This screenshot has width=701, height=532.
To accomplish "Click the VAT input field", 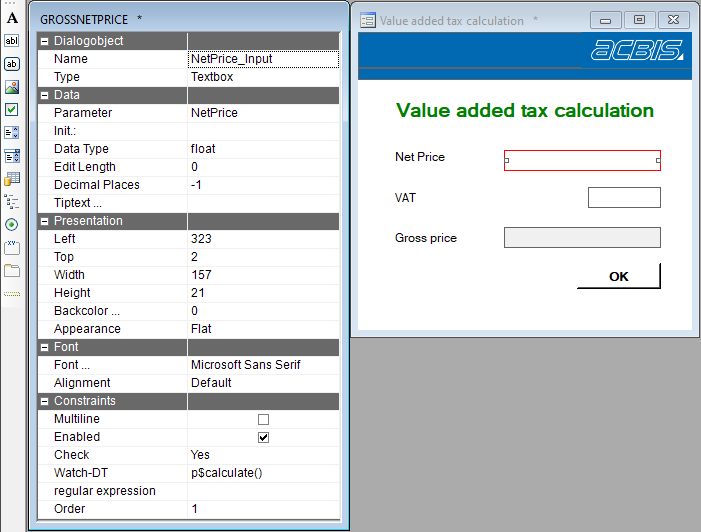I will pos(624,197).
